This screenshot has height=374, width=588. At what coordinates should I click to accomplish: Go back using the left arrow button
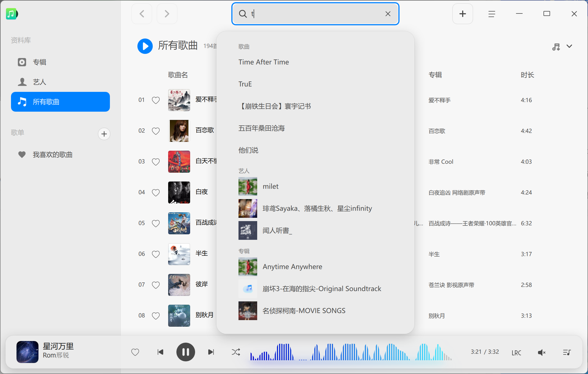[142, 14]
